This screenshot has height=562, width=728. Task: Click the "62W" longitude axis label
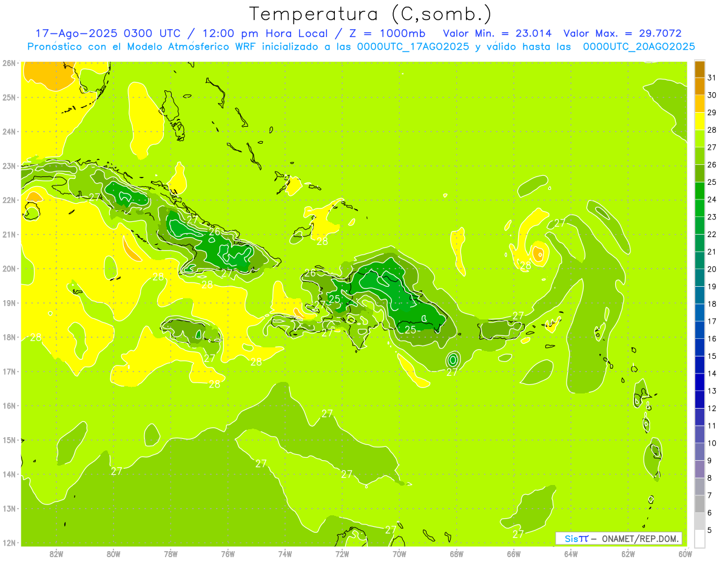[628, 553]
